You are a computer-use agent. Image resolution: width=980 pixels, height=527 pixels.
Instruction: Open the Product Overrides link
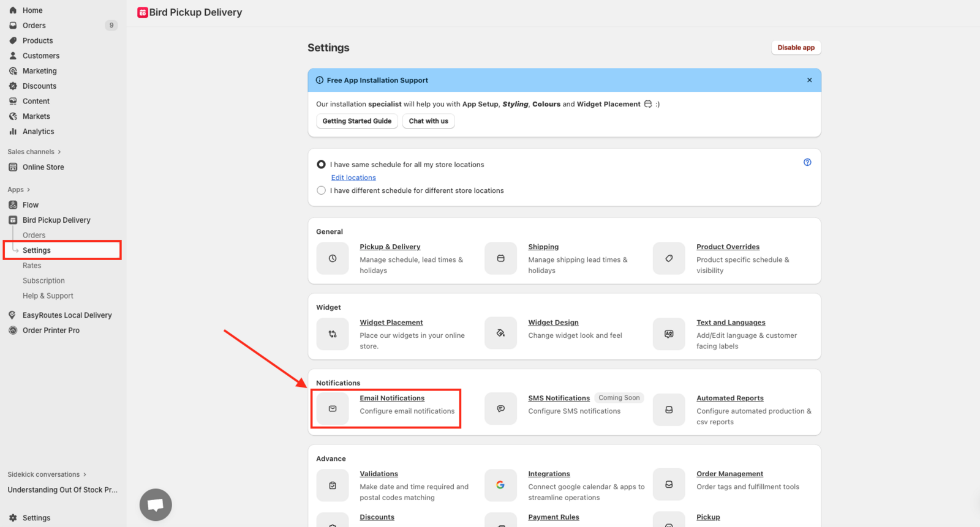(x=728, y=247)
